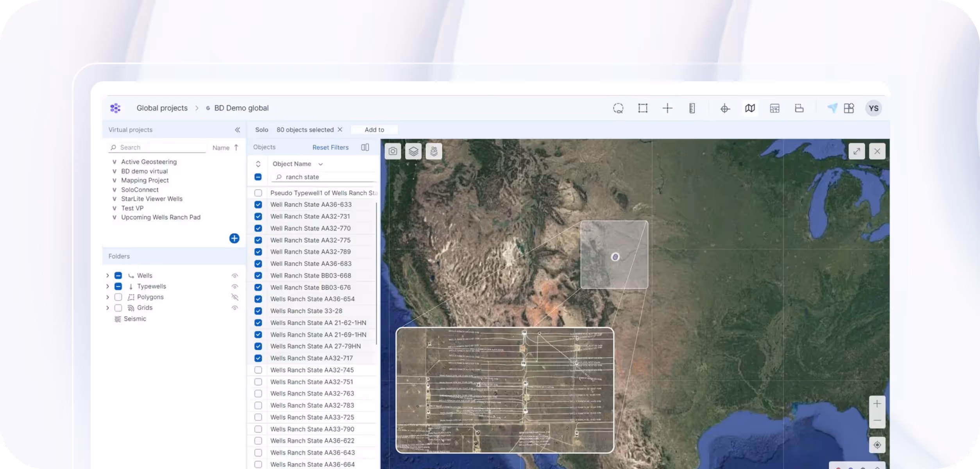Screen dimensions: 980x469
Task: Expand the Polygons folder
Action: (107, 297)
